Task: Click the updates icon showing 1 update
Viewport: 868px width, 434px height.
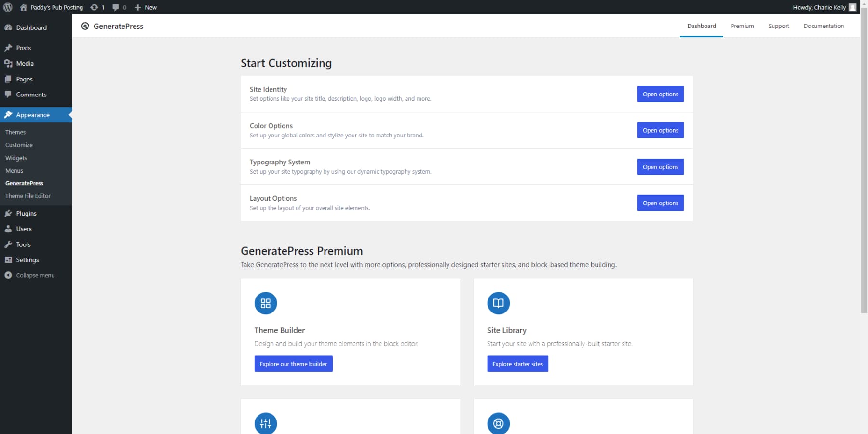Action: tap(96, 7)
